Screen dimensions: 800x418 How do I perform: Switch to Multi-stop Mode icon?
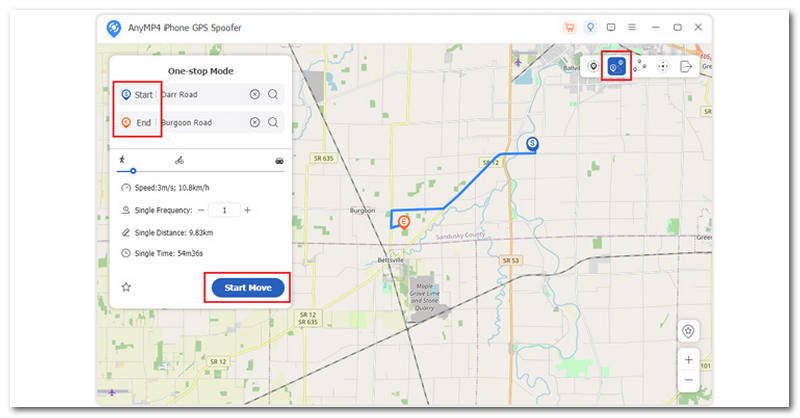[x=640, y=66]
